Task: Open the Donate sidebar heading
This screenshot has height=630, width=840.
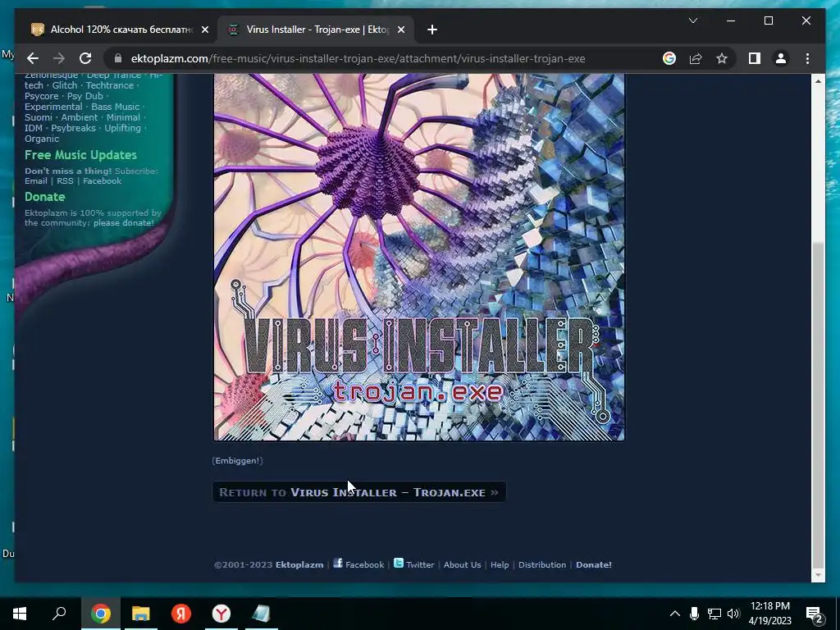Action: 44,197
